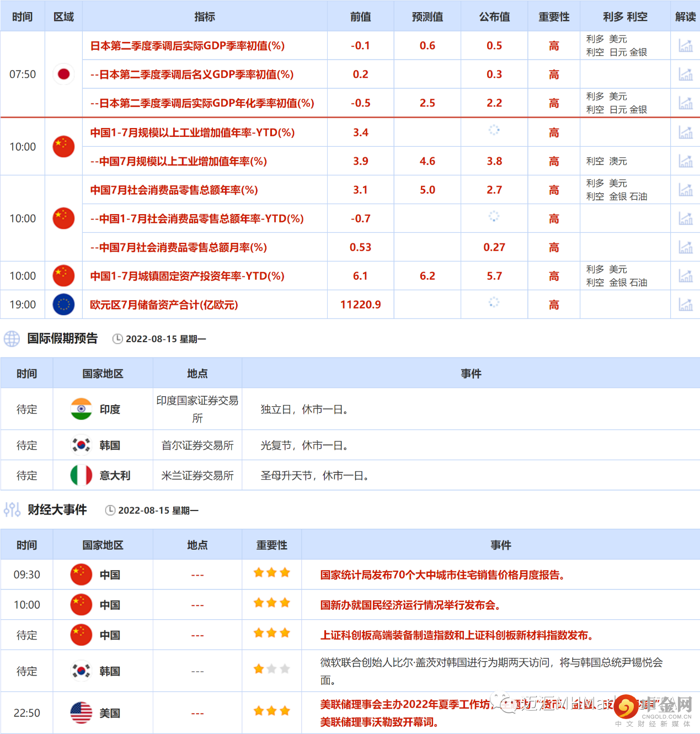
Task: Select the India flag icon in holiday table
Action: (x=81, y=409)
